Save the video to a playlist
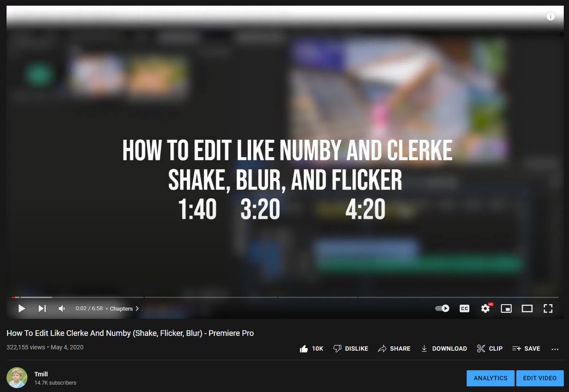 [526, 348]
